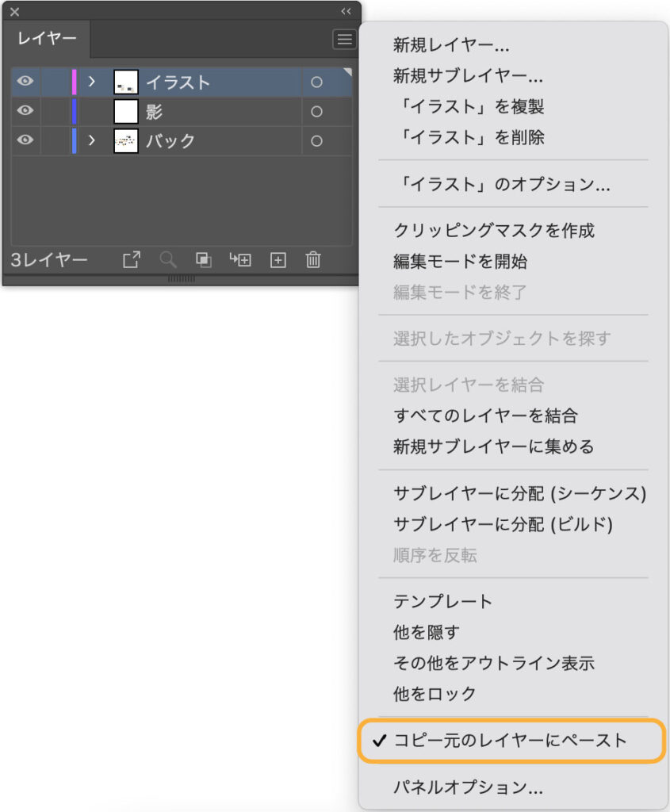Click the locate object magnifier icon
This screenshot has height=812, width=670.
click(x=168, y=259)
